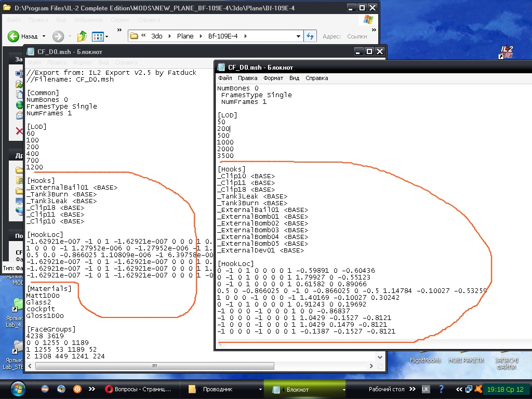The width and height of the screenshot is (532, 399).
Task: Switch to Opera Вопросы taskbar button
Action: point(138,389)
